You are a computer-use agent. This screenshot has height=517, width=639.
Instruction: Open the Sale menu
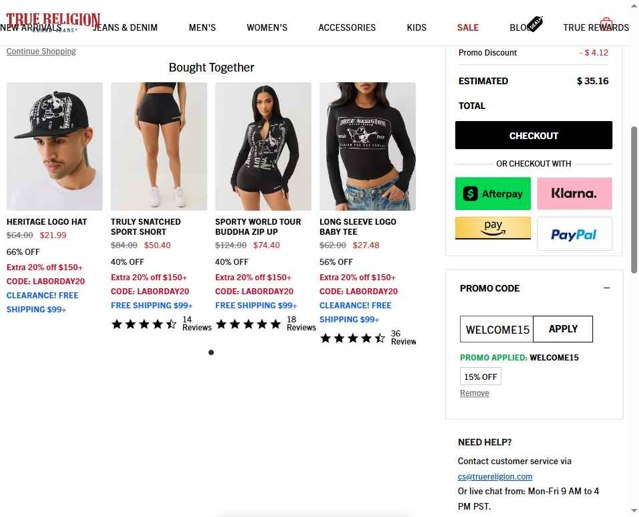(467, 28)
